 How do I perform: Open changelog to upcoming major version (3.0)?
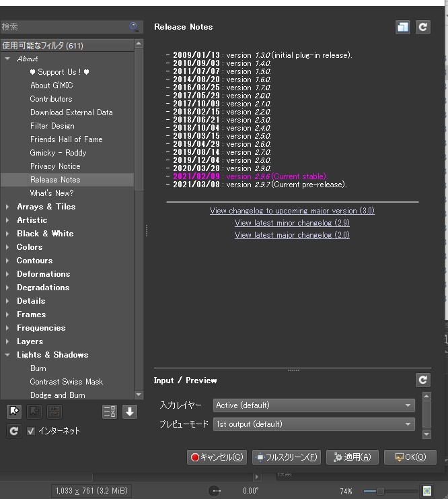click(292, 211)
